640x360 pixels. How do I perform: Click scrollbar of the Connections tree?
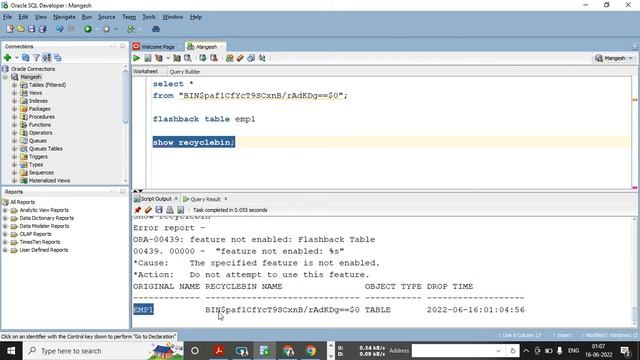(x=125, y=98)
